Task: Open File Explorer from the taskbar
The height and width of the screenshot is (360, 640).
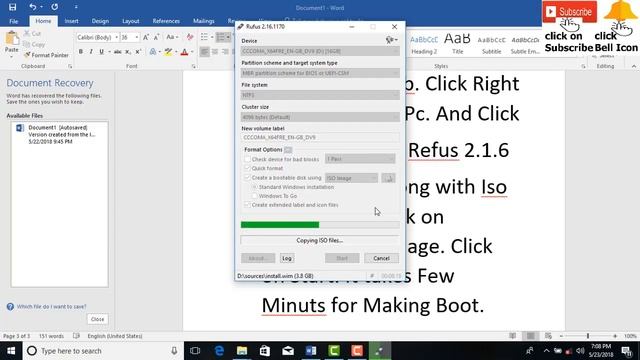Action: 242,351
